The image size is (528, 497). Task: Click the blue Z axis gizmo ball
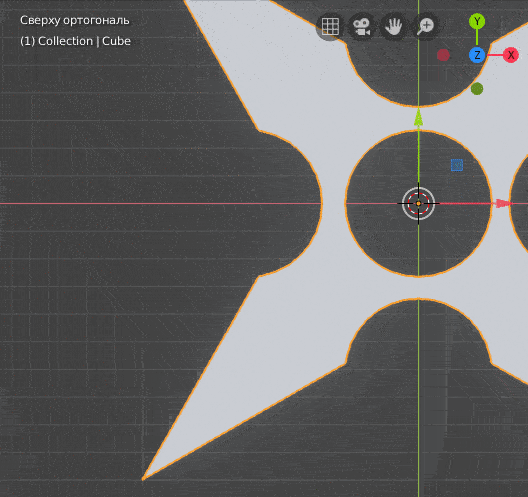[477, 55]
